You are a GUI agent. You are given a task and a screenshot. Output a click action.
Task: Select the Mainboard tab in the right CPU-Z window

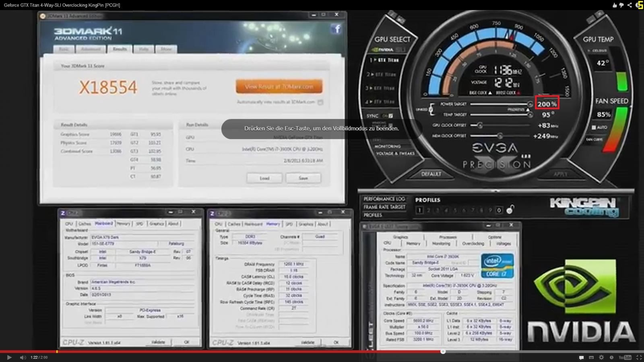tap(254, 224)
